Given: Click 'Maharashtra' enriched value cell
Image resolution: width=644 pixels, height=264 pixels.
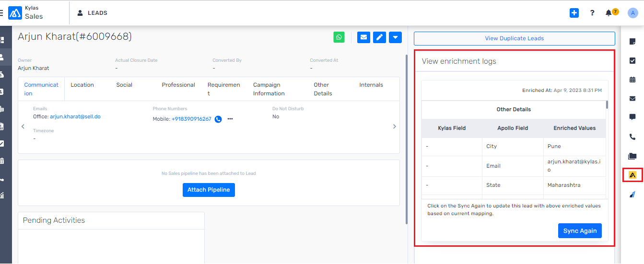Looking at the screenshot, I should pyautogui.click(x=574, y=185).
